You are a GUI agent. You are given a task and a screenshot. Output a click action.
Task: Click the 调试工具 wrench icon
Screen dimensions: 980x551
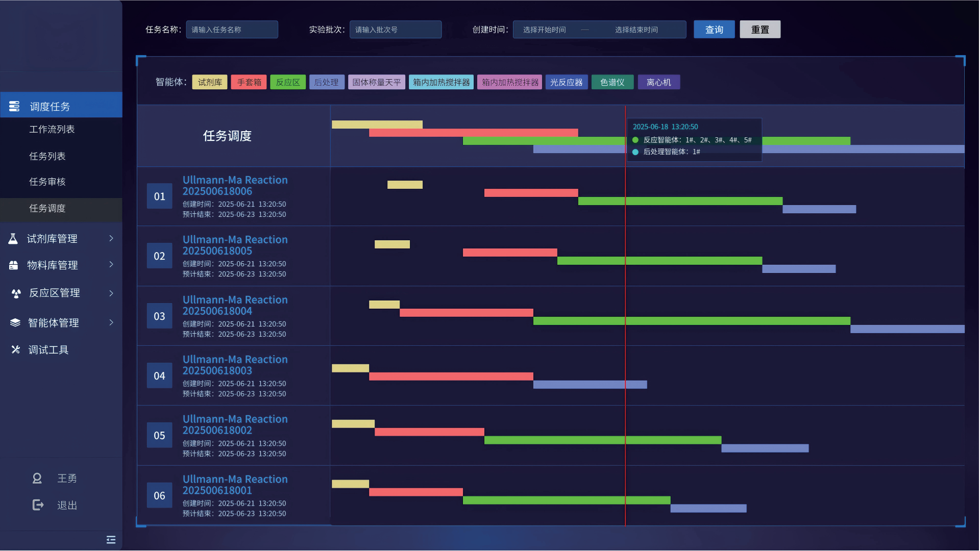point(16,349)
